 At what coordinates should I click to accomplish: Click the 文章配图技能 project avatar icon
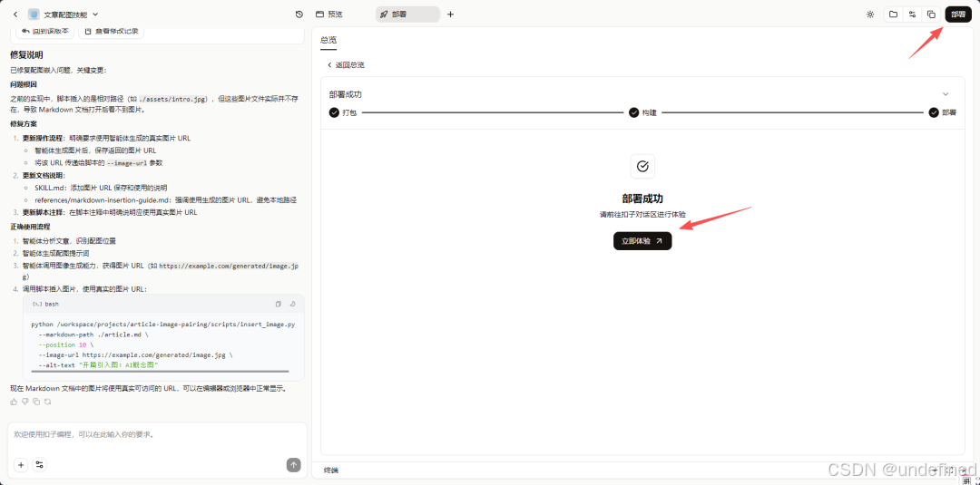click(34, 15)
